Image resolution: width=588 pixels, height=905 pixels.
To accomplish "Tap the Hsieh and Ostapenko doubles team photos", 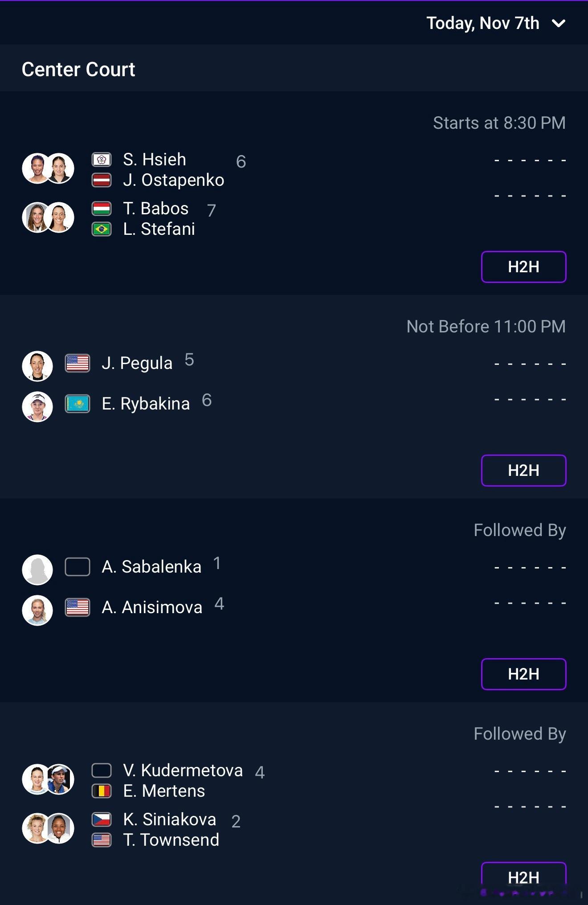I will [48, 168].
